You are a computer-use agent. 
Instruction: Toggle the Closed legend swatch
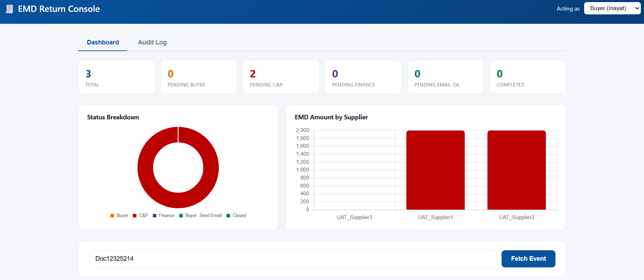click(229, 216)
